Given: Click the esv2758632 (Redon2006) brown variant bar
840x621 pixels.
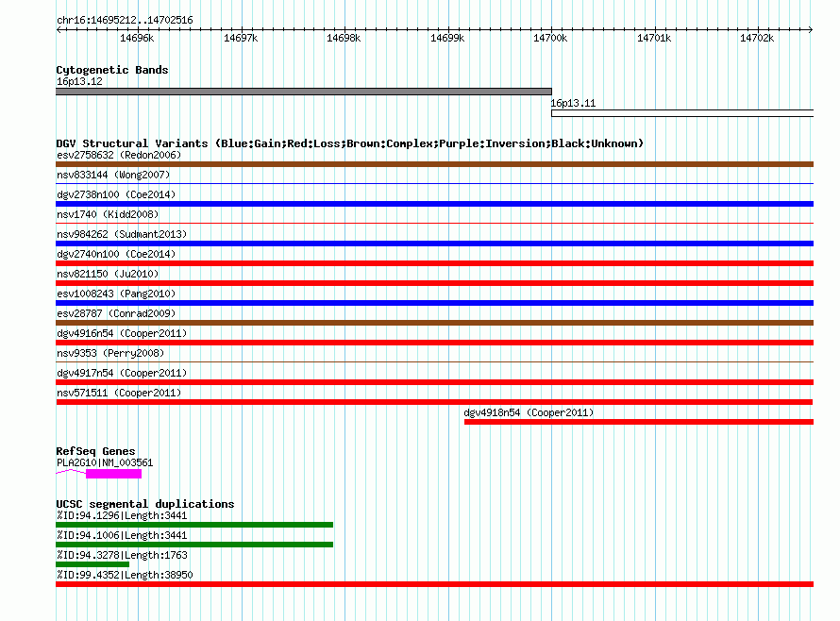Looking at the screenshot, I should [x=434, y=164].
